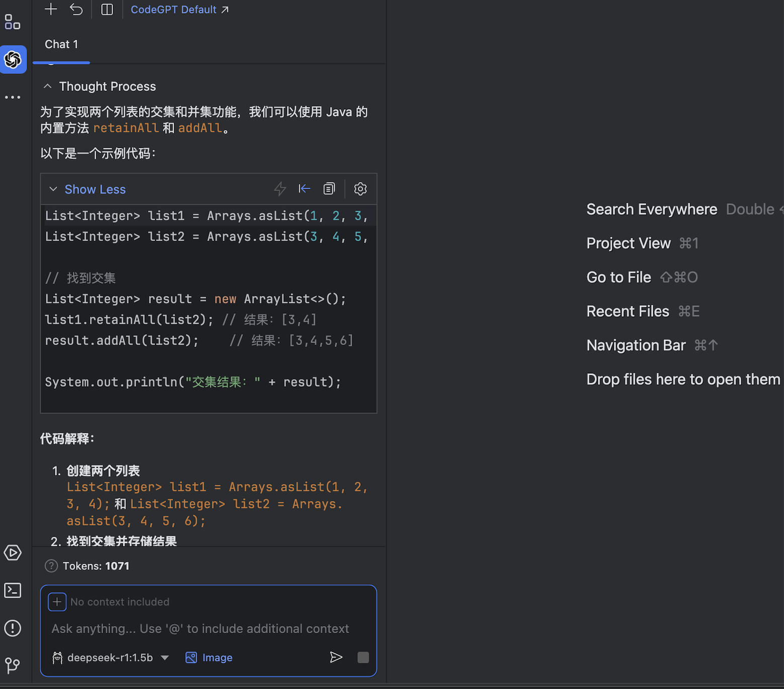Click the result.addAll(list2) code line
The height and width of the screenshot is (689, 784).
199,341
